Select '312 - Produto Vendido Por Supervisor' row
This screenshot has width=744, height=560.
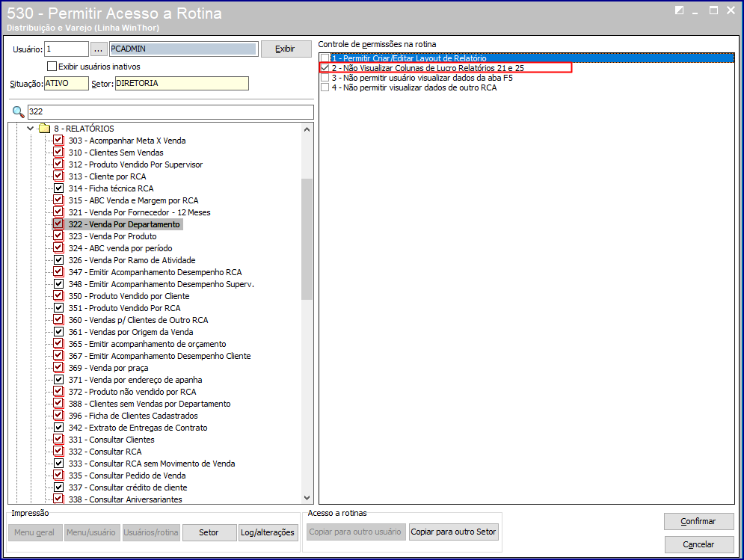135,164
